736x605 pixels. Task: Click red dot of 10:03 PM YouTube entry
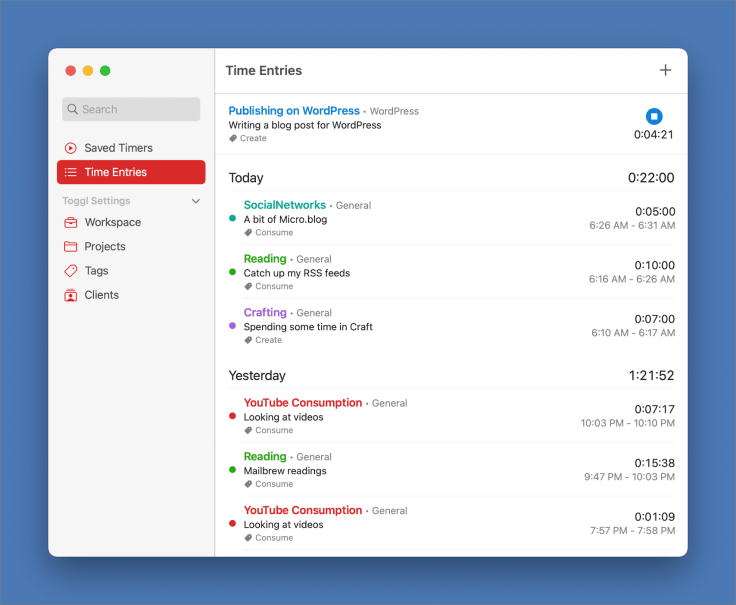[232, 416]
